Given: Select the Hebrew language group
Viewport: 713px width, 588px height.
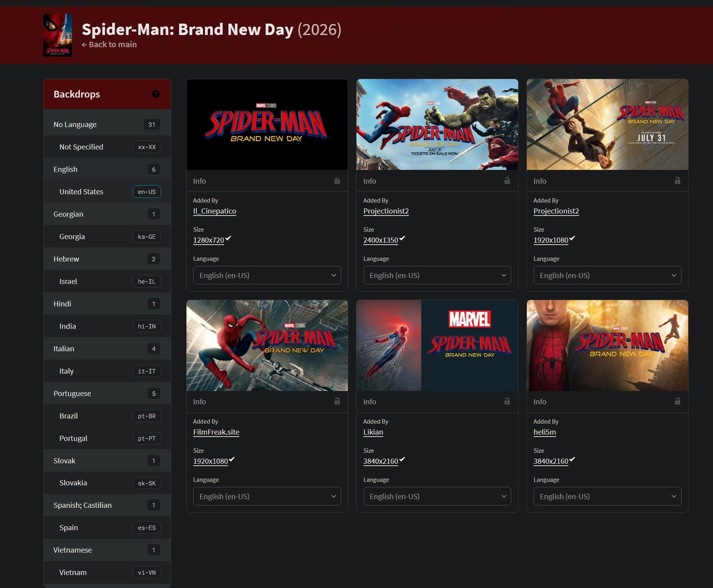Looking at the screenshot, I should pos(107,259).
